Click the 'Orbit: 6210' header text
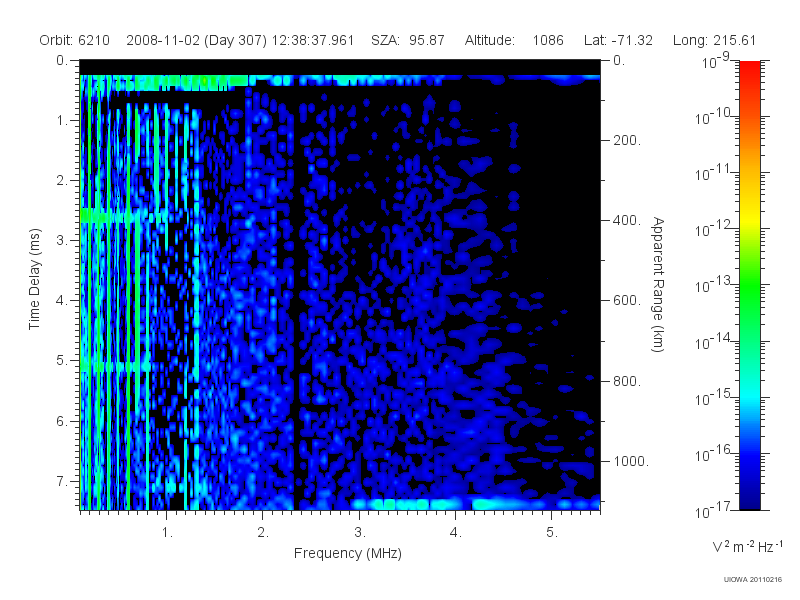This screenshot has width=800, height=600. point(74,40)
